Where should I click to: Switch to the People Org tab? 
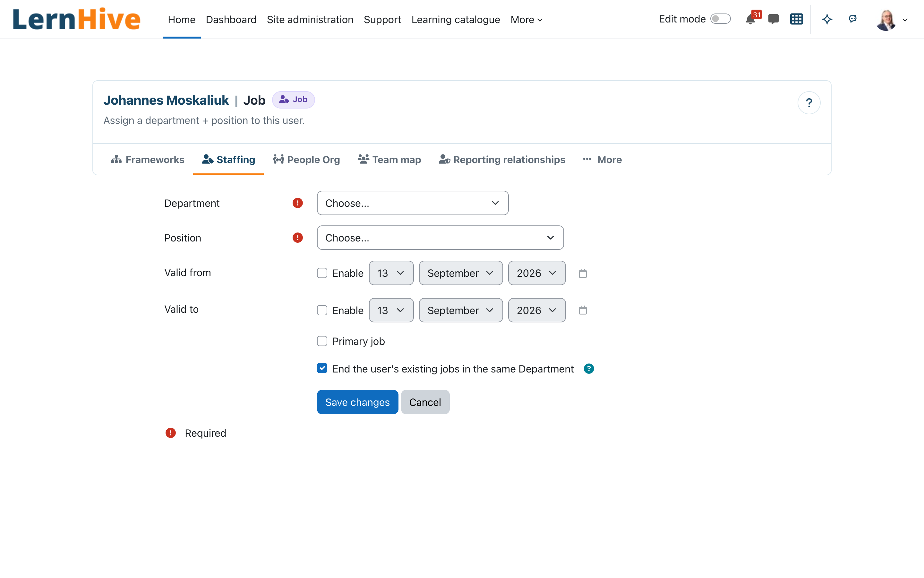[306, 159]
